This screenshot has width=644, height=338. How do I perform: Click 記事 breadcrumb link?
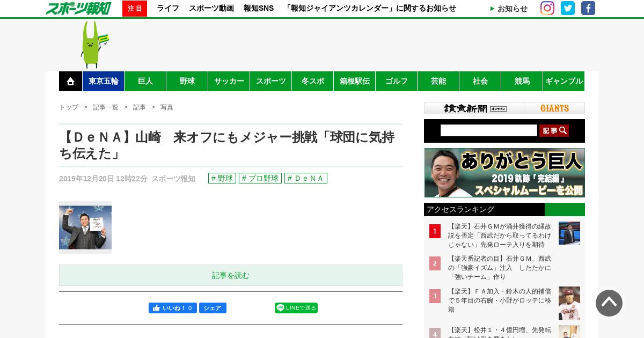tap(140, 107)
